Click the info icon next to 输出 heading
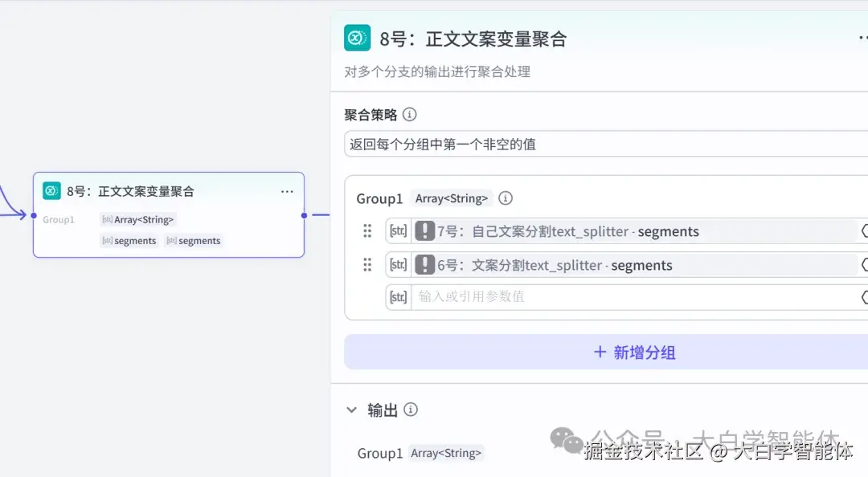The width and height of the screenshot is (868, 477). [411, 410]
